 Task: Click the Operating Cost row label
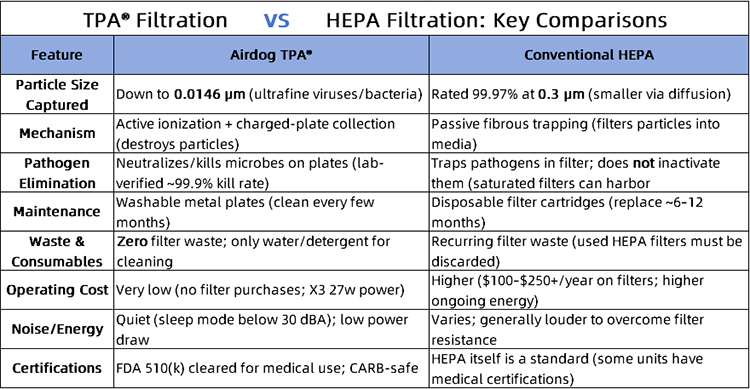57,290
